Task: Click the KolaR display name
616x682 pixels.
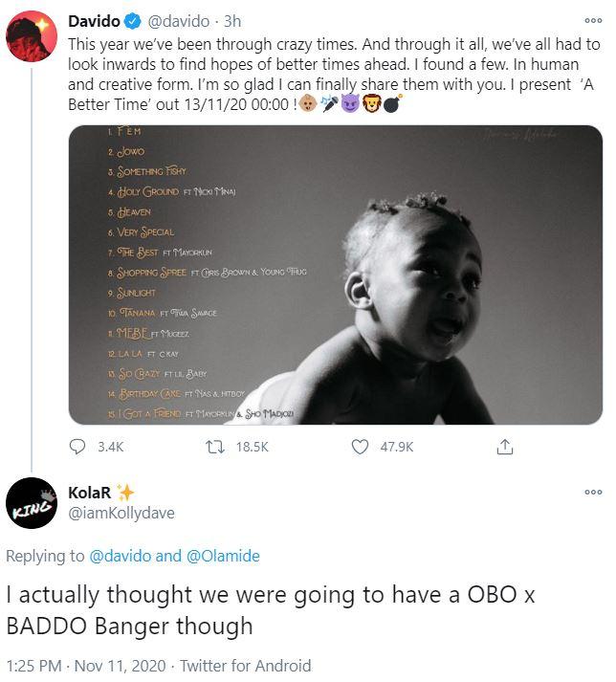Action: (x=90, y=492)
